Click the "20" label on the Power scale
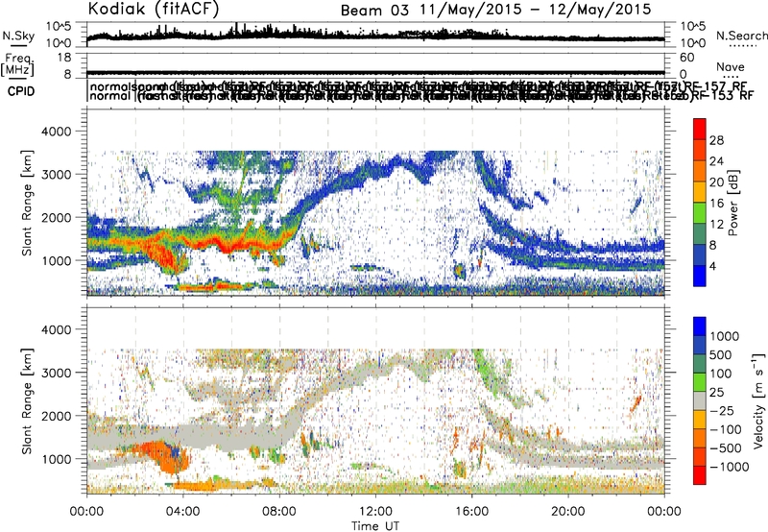Screen dimensions: 768x532 [x=716, y=182]
